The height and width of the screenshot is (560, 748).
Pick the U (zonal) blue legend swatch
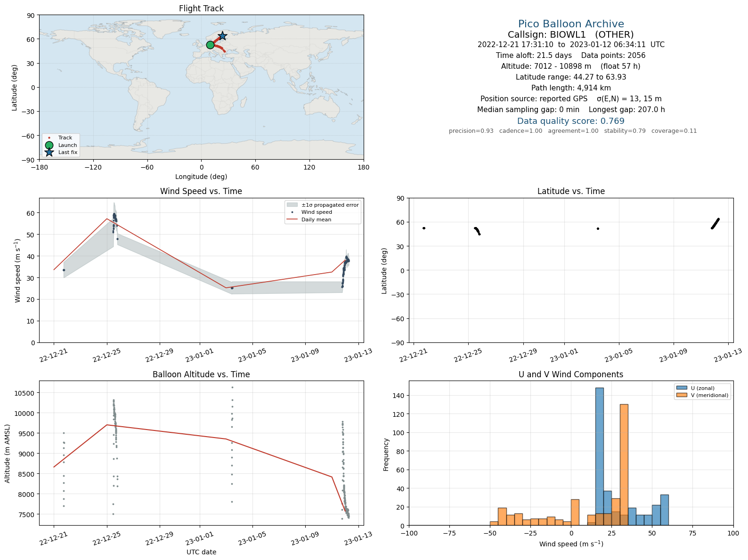[682, 388]
